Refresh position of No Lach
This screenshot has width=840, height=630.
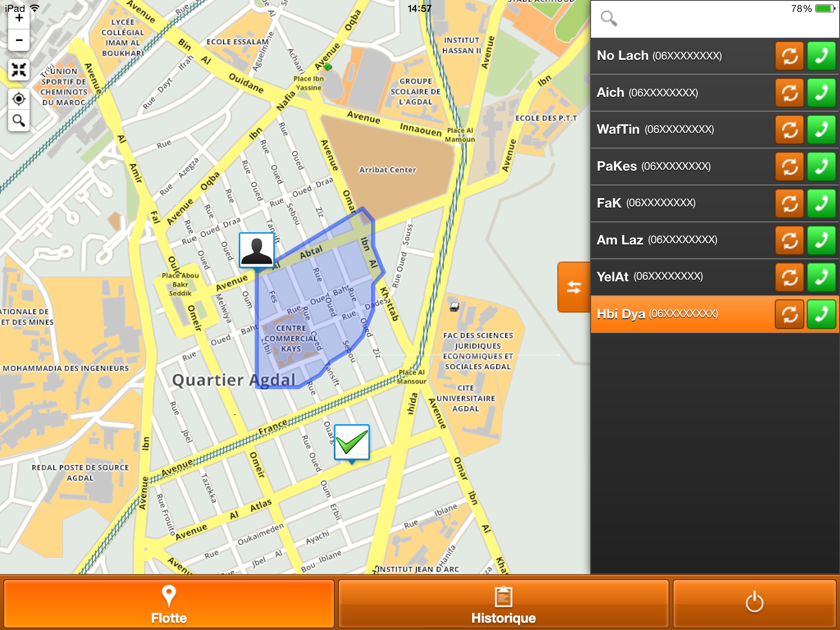click(x=789, y=56)
